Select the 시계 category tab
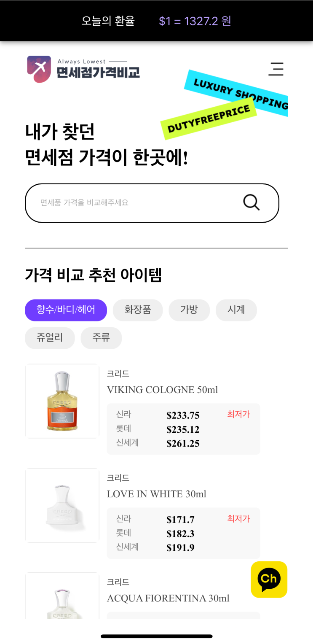This screenshot has width=313, height=644. tap(236, 310)
